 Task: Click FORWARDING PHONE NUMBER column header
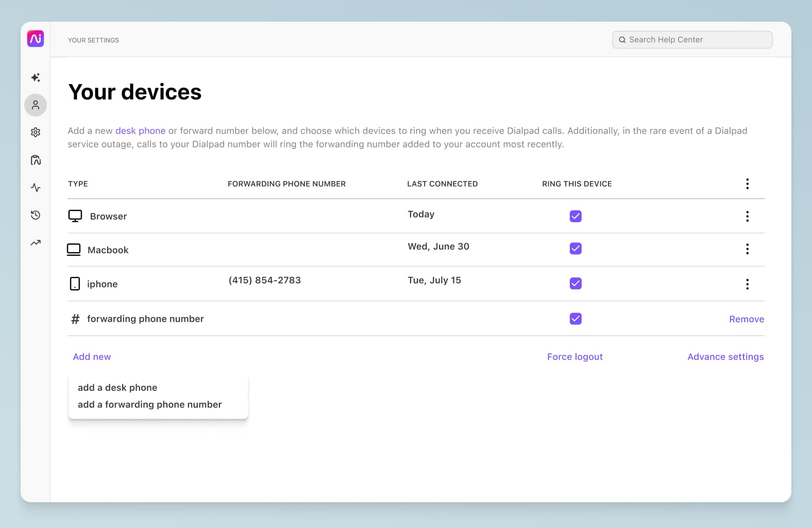pyautogui.click(x=286, y=184)
